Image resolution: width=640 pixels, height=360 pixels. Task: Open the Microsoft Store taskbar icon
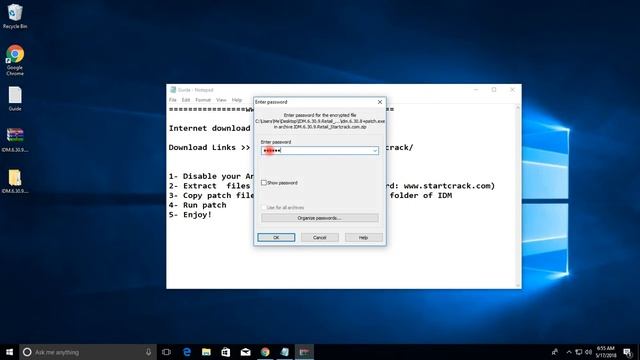[x=226, y=352]
